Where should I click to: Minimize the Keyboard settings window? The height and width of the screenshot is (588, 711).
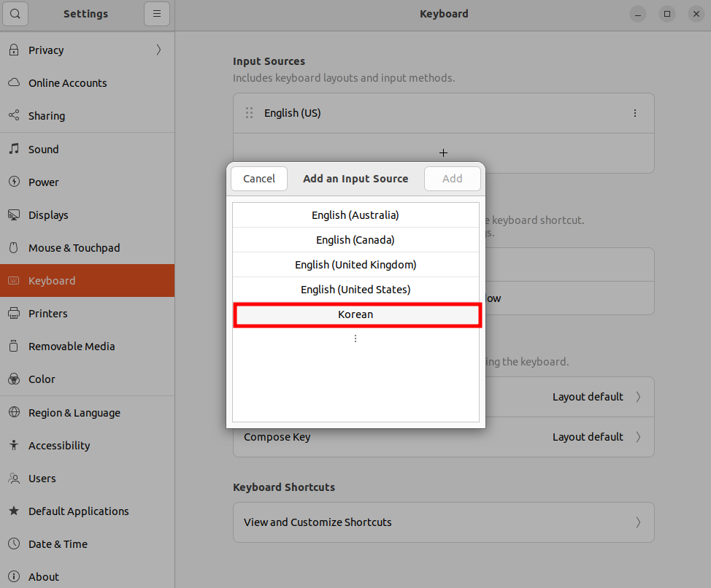(637, 14)
